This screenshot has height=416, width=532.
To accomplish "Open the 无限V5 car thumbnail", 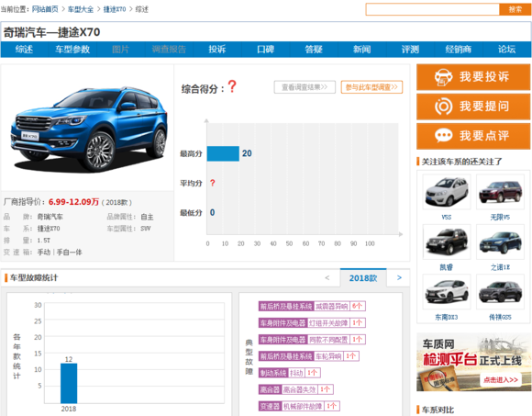I will pyautogui.click(x=500, y=192).
